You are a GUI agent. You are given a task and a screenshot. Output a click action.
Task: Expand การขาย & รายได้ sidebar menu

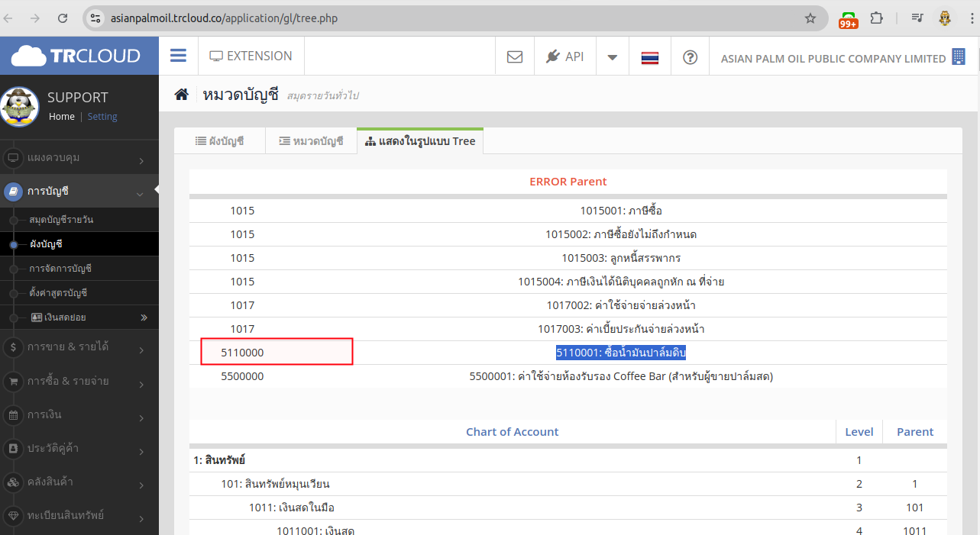(79, 347)
